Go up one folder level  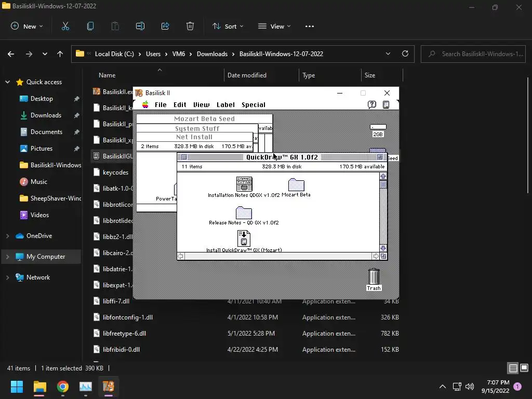60,54
